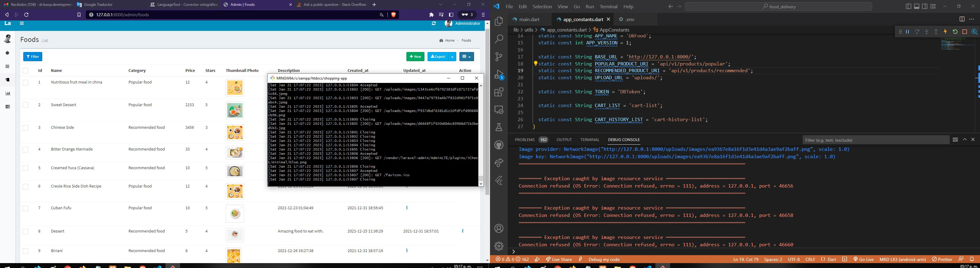Click the Export button
Screen dimensions: 980x268
click(438, 57)
